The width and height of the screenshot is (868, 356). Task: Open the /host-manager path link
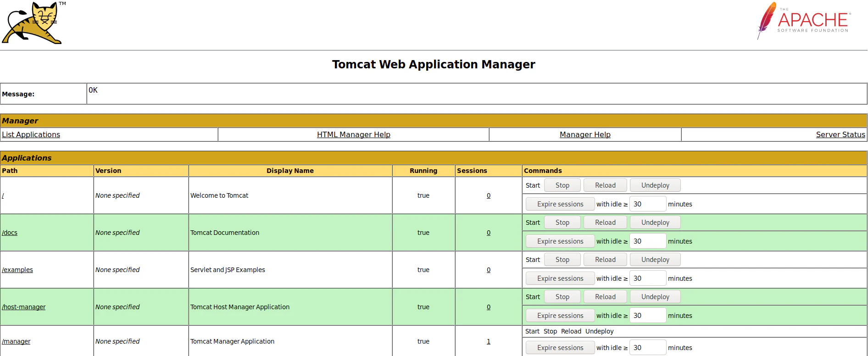coord(24,307)
